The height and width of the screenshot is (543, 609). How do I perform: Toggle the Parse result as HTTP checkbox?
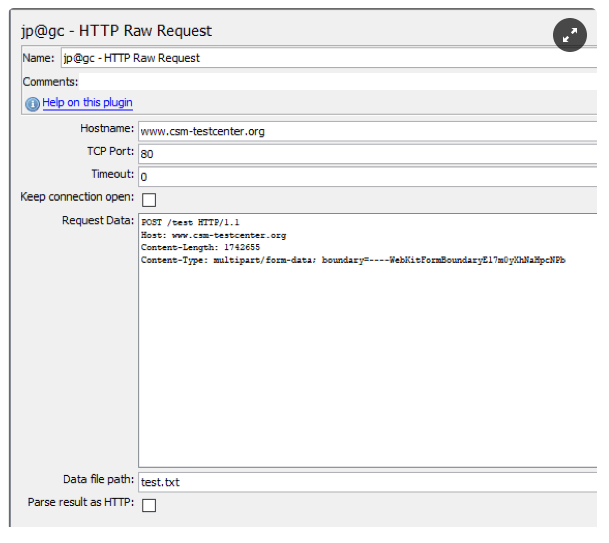pyautogui.click(x=149, y=505)
